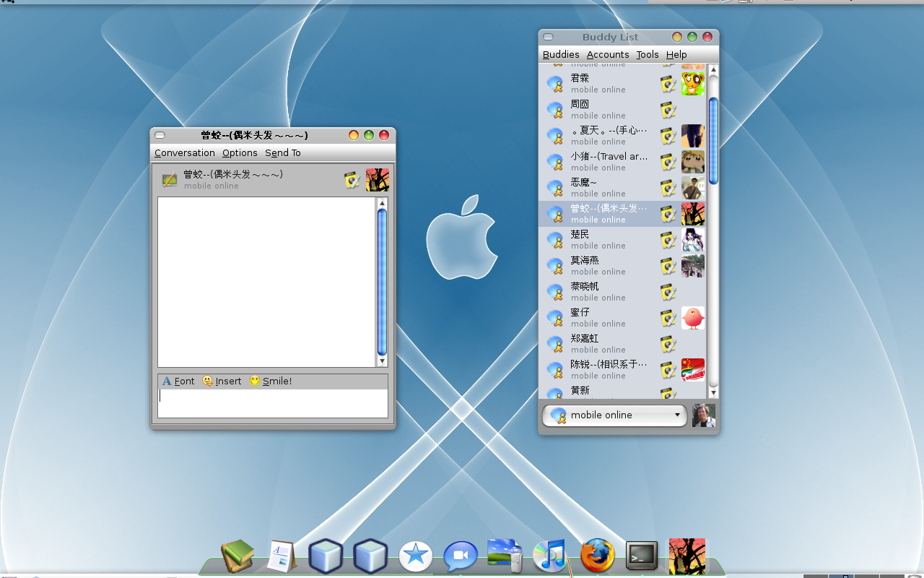Viewport: 924px width, 578px height.
Task: Click the status icon beside 蜜仔
Action: (x=555, y=318)
